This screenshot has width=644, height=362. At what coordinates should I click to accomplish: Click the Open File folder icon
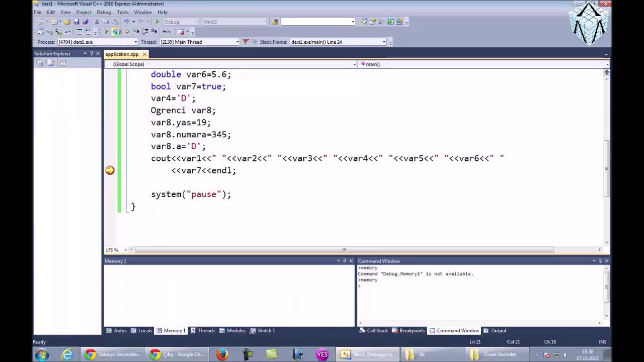[67, 22]
